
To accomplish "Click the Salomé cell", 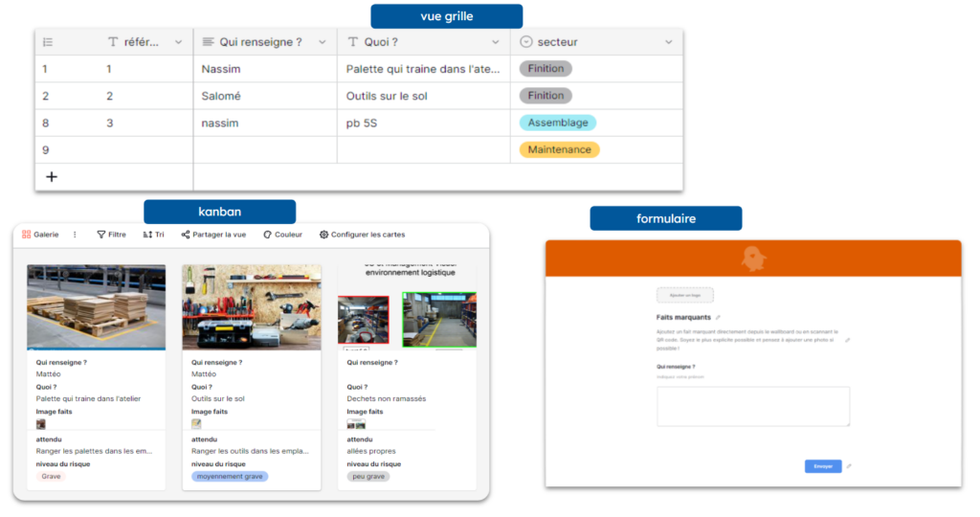I will (265, 96).
